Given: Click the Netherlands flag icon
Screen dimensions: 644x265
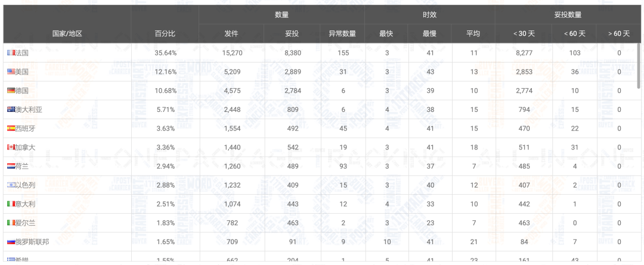Looking at the screenshot, I should point(11,166).
